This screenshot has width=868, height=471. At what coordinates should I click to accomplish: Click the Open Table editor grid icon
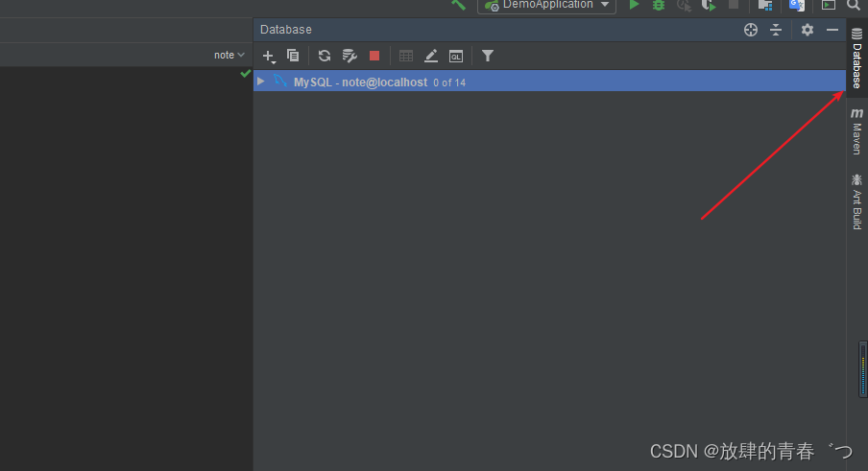(406, 56)
